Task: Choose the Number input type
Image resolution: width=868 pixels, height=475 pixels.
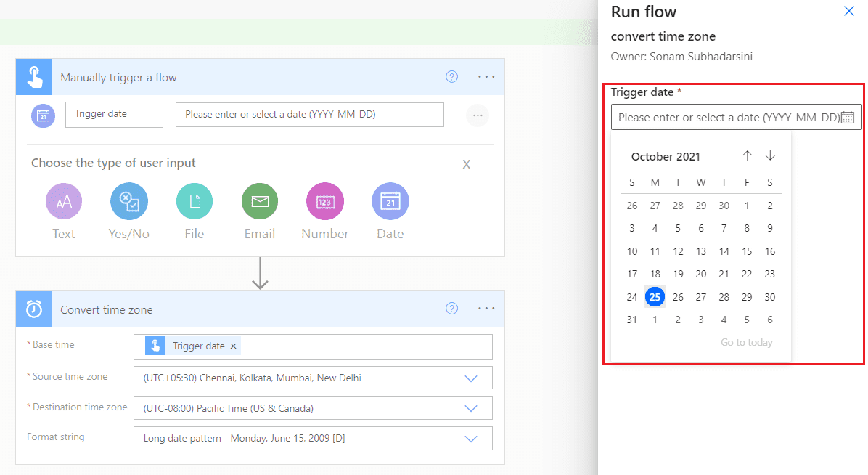Action: click(x=324, y=201)
